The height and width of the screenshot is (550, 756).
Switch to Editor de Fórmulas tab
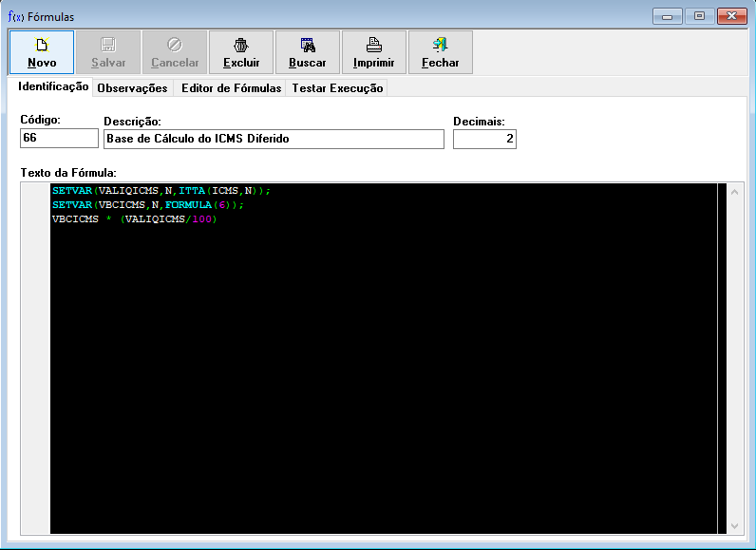click(x=231, y=88)
